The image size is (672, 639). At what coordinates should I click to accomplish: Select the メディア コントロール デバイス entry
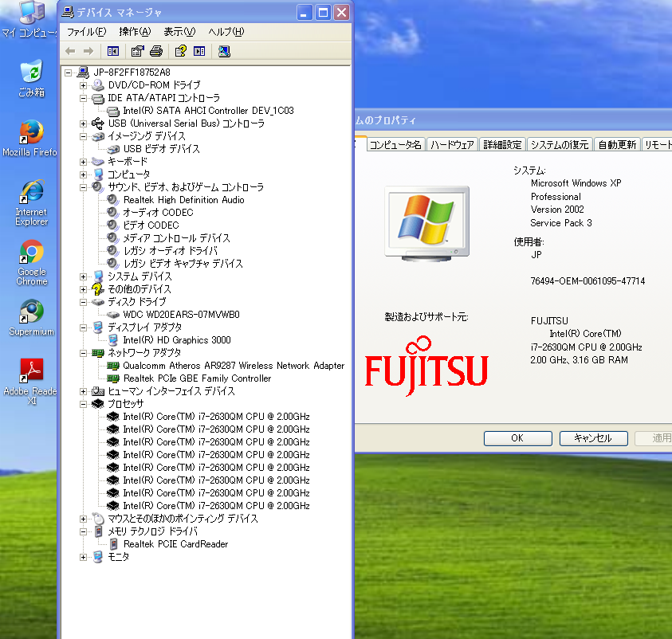(176, 238)
